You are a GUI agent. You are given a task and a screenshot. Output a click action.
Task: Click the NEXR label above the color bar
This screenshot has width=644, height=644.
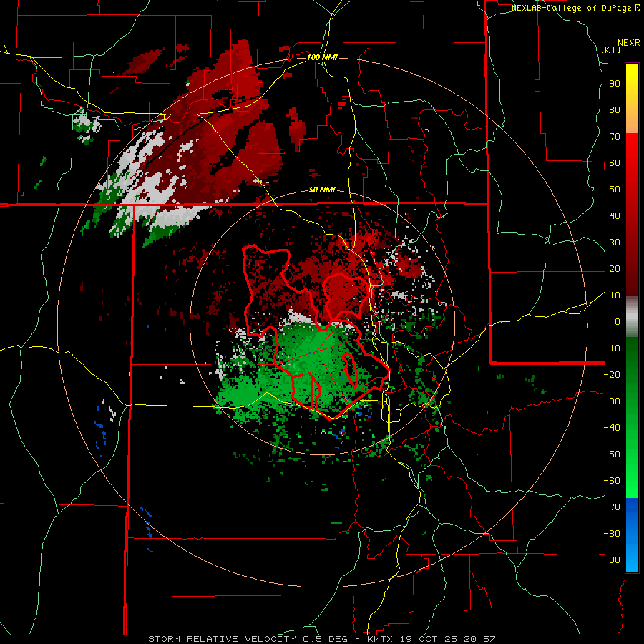[629, 43]
